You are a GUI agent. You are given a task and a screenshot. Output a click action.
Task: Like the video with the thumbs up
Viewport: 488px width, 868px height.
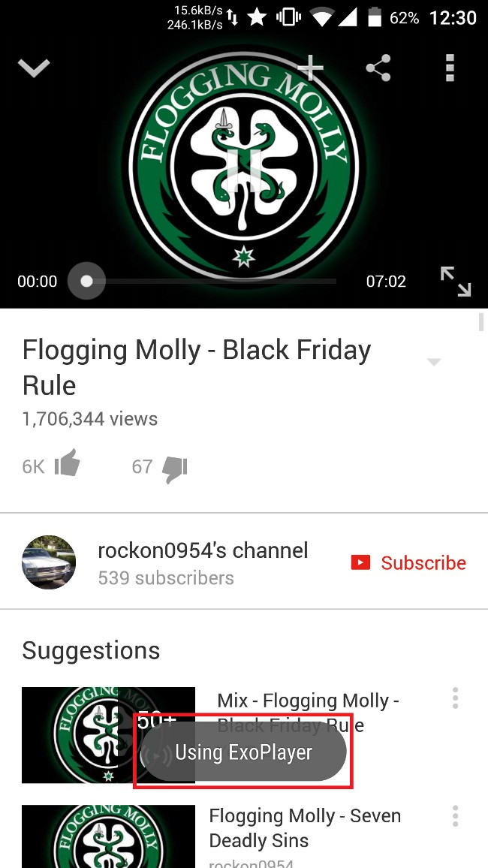click(68, 463)
